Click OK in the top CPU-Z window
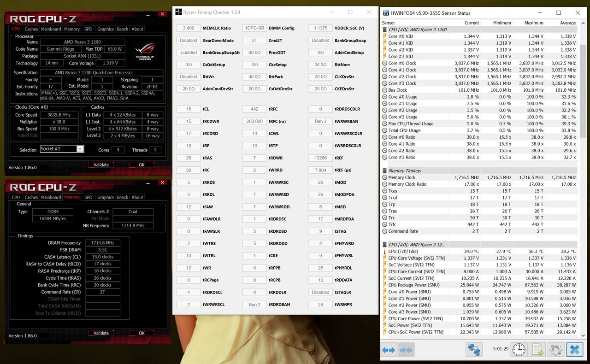Image resolution: width=590 pixels, height=364 pixels. [x=142, y=164]
